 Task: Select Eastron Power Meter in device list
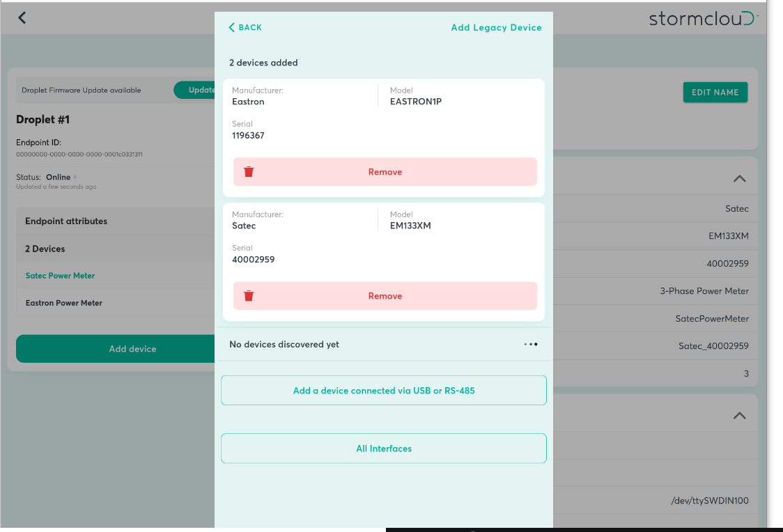[64, 303]
